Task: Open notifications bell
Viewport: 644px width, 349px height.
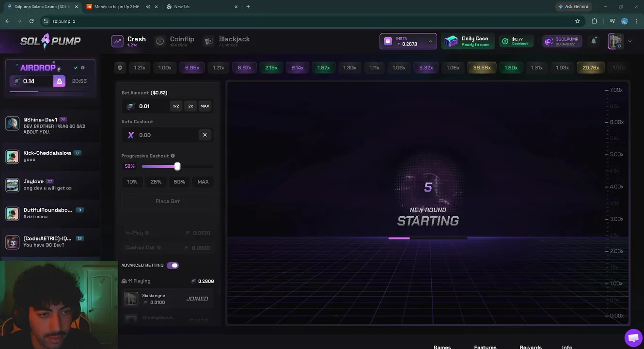Action: pos(594,41)
